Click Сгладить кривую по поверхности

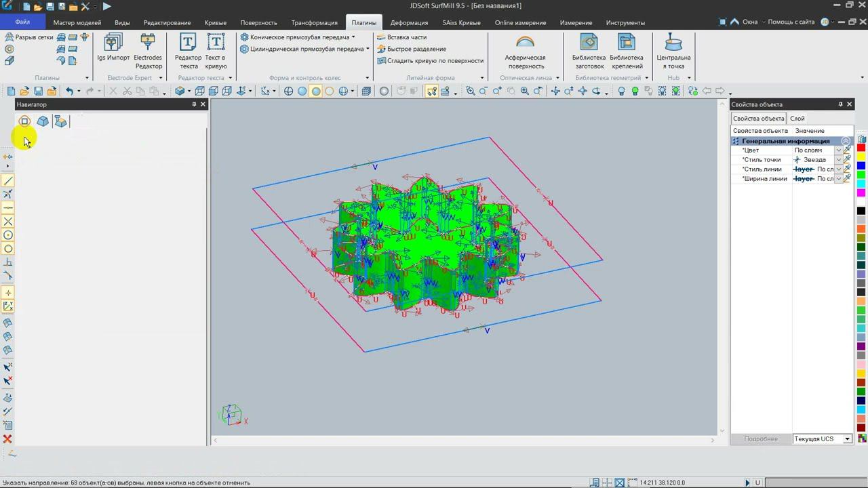[435, 60]
